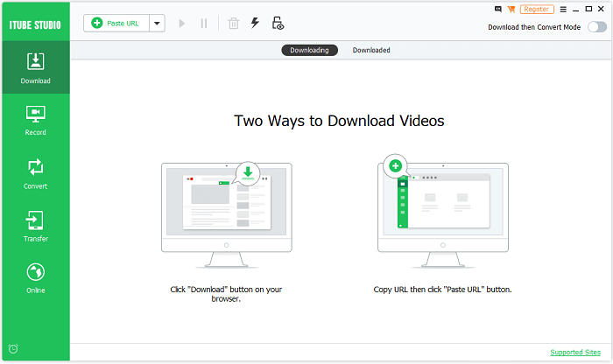This screenshot has width=613, height=364.
Task: Select the Downloading tab
Action: [x=309, y=50]
